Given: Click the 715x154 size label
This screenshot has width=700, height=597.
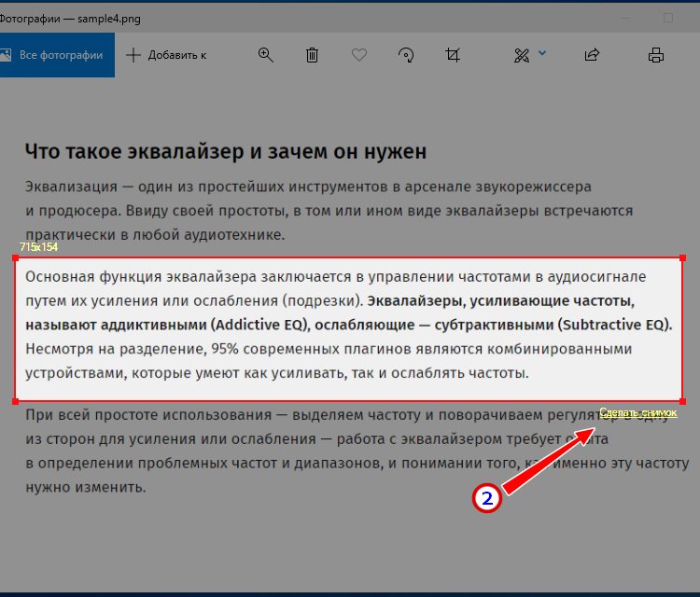Looking at the screenshot, I should point(38,247).
